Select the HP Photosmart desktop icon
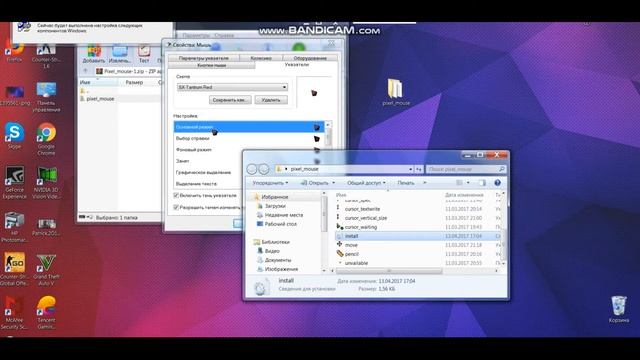 pos(14,227)
